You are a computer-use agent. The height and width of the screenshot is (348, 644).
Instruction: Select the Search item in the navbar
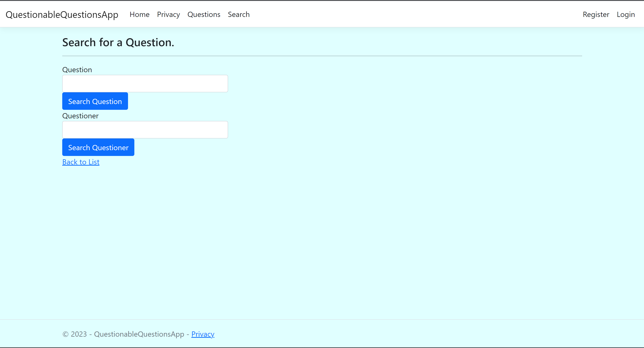pos(239,14)
